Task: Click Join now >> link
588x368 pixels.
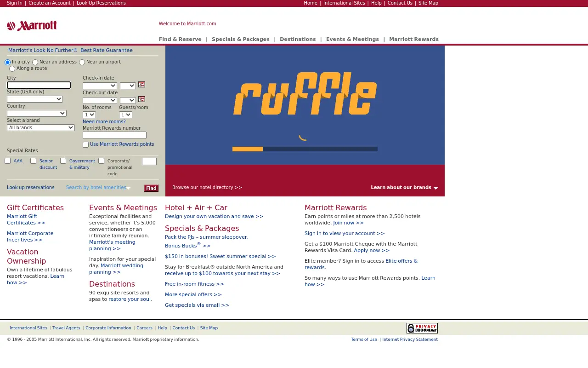Action: 348,223
